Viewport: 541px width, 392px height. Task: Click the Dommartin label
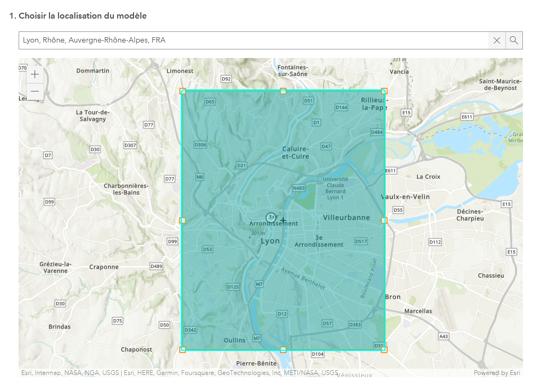tap(93, 71)
